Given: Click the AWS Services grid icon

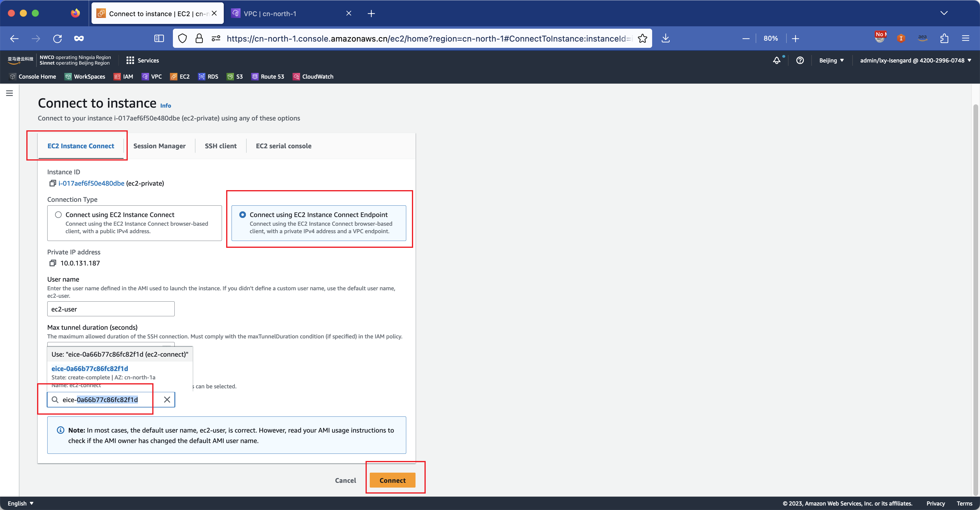Looking at the screenshot, I should (x=130, y=60).
